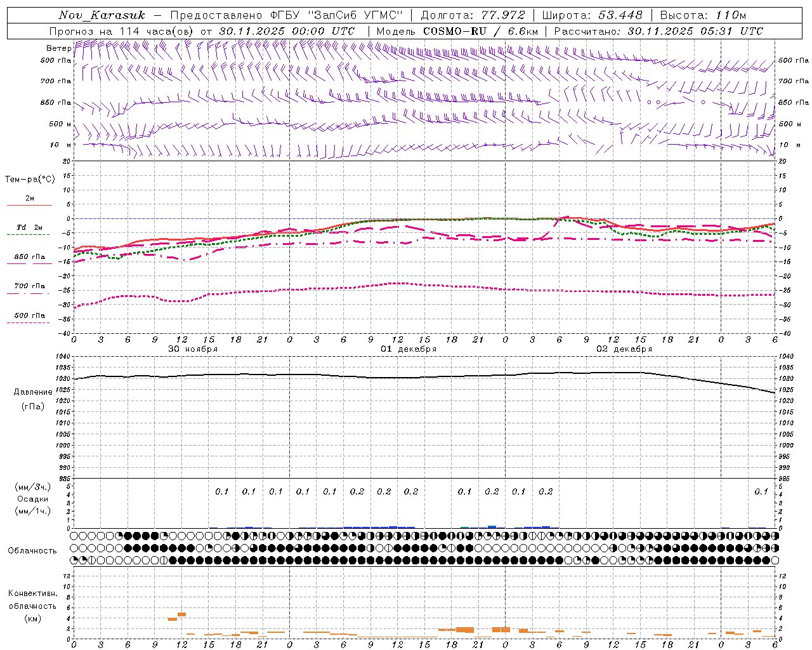Click the Осадки precipitation label
This screenshot has height=650, width=812.
33,499
